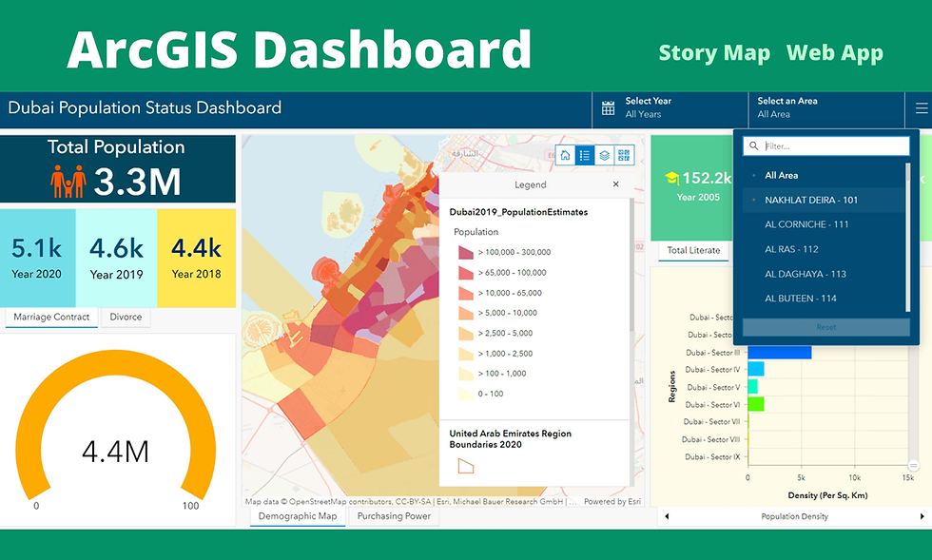Switch to Divorce tab

[x=126, y=317]
